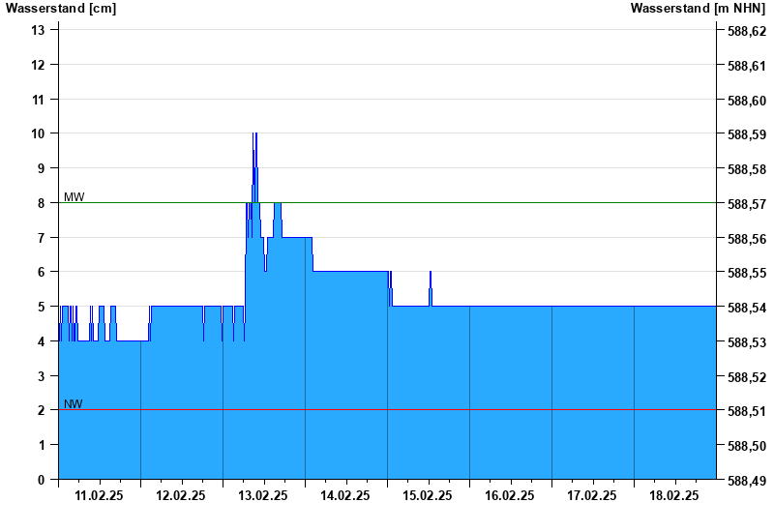The image size is (774, 532).
Task: Click the Wasserstand [m NHN] axis title
Action: click(698, 9)
